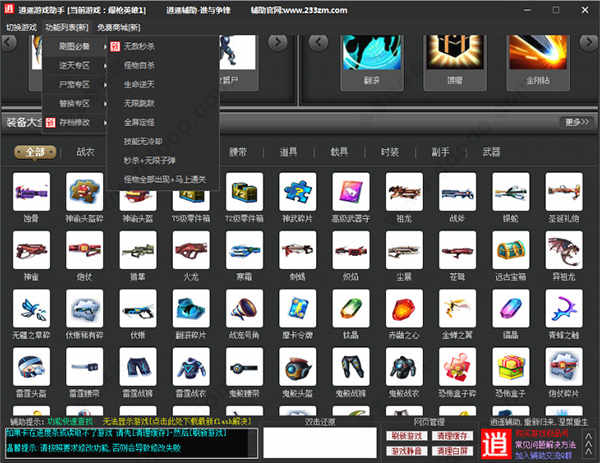Select the purple 镭晶 crystal icon
Image resolution: width=600 pixels, height=463 pixels.
click(511, 308)
